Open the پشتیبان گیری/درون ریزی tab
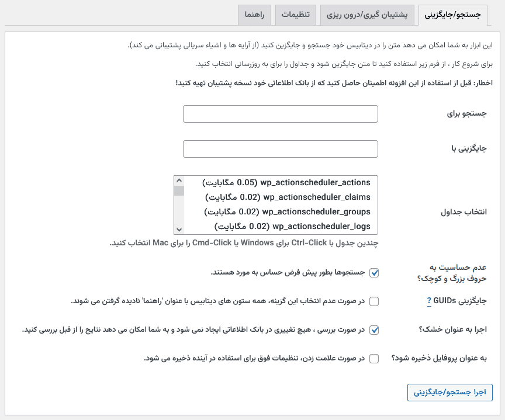505x420 pixels. click(x=367, y=15)
